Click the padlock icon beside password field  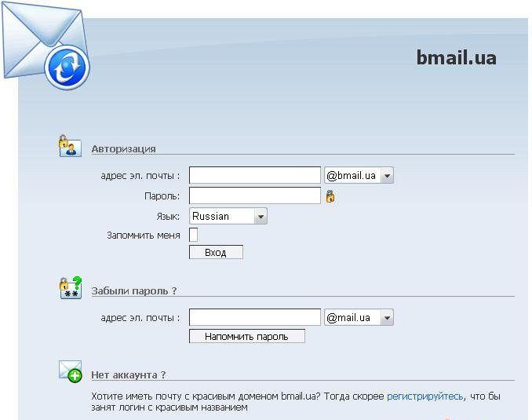coord(330,196)
